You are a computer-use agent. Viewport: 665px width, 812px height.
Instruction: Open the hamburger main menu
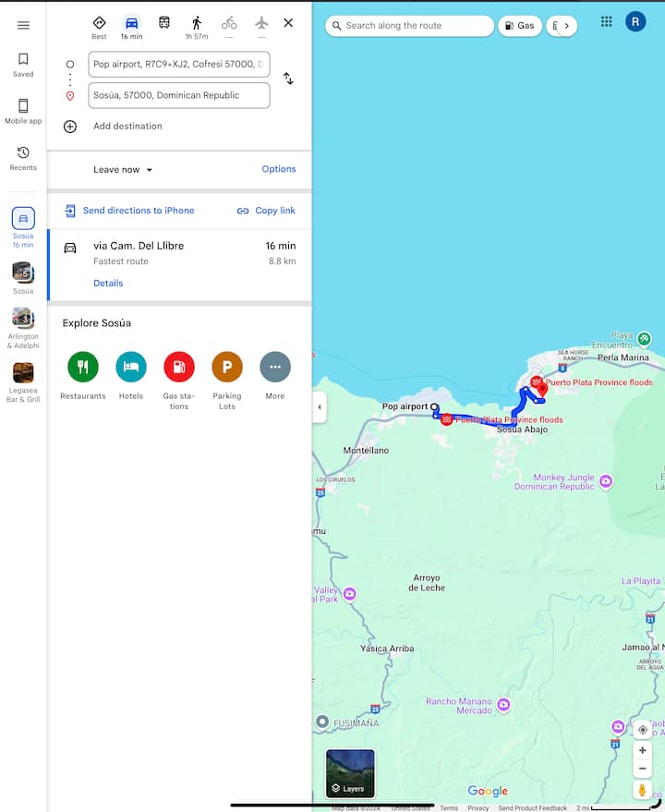(23, 25)
